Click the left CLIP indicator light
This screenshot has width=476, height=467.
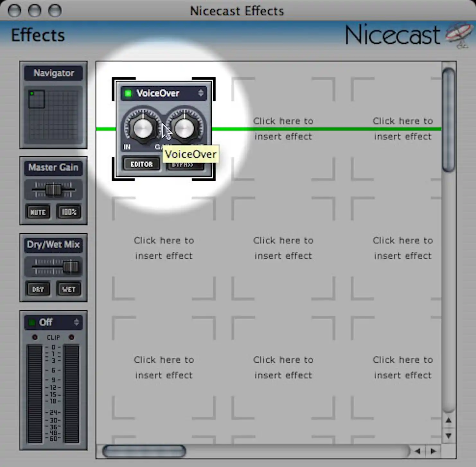pos(35,337)
